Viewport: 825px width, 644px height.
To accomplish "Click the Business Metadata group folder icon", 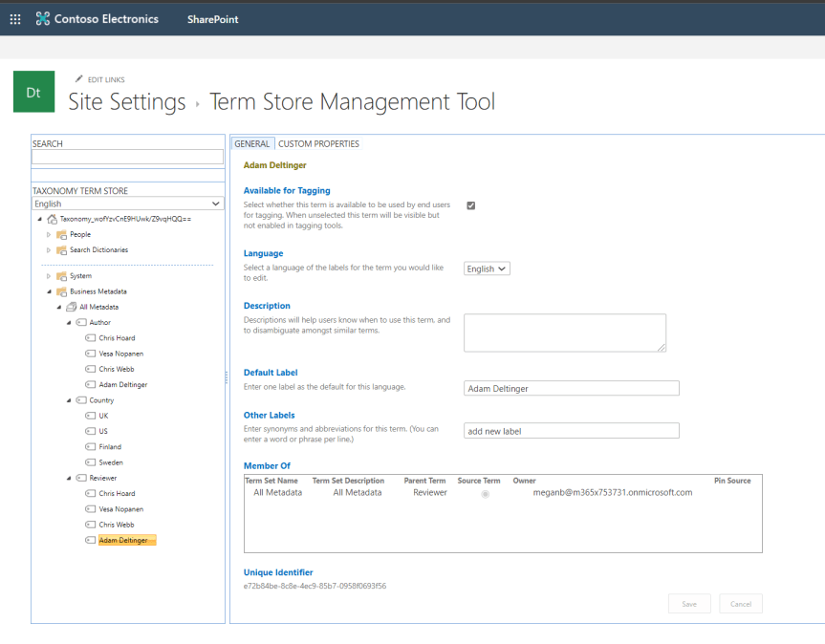I will coord(60,291).
